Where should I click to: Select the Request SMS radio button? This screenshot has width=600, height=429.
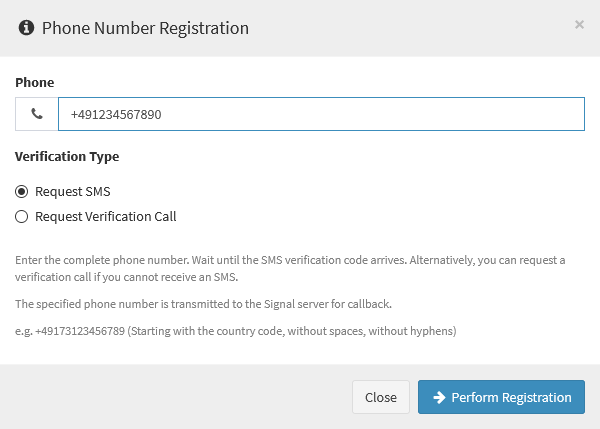pyautogui.click(x=21, y=191)
